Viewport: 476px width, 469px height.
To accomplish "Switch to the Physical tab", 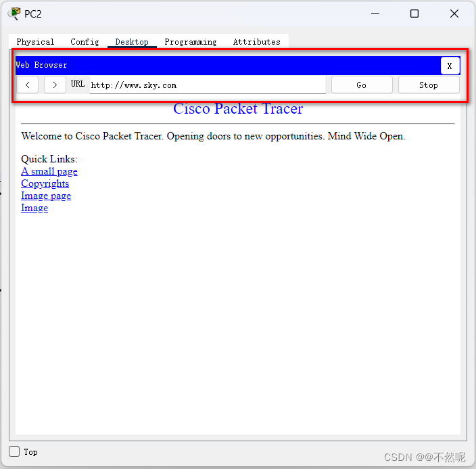I will (35, 42).
